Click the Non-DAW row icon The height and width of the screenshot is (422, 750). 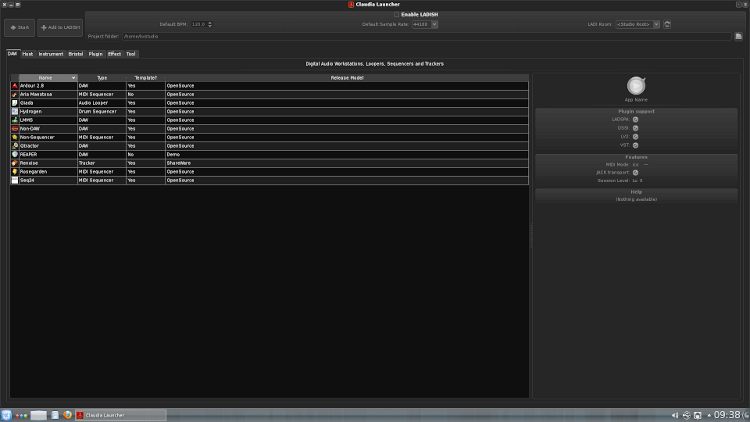point(15,129)
